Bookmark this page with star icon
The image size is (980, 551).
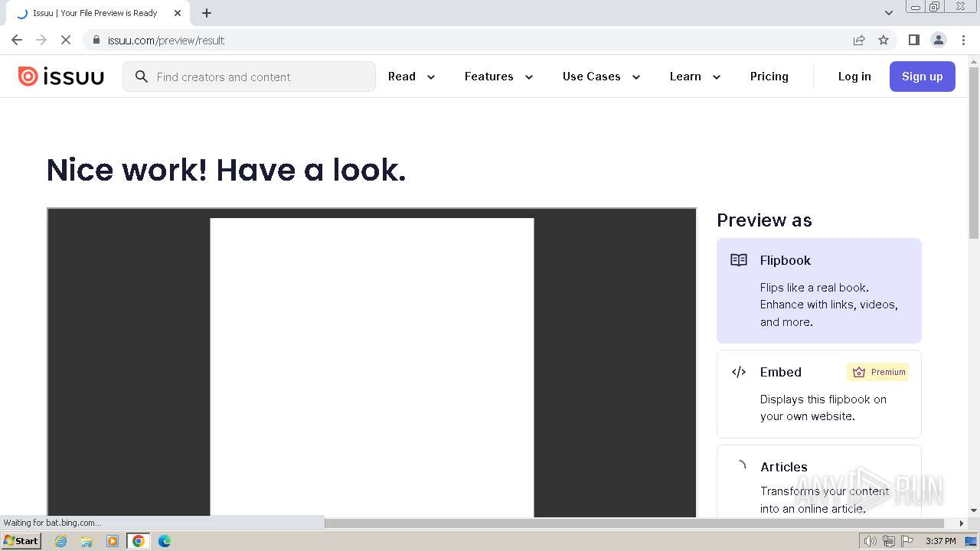(x=884, y=40)
